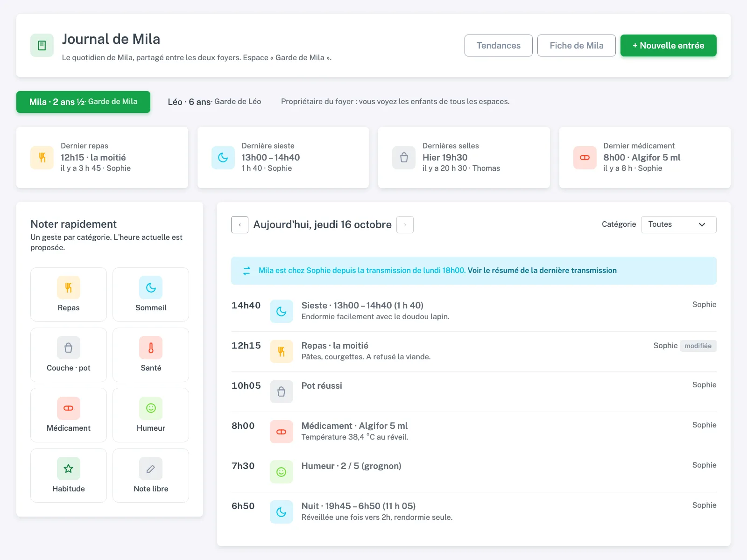
Task: Click the moon icon in the 6h50 Nuit row
Action: (x=282, y=512)
